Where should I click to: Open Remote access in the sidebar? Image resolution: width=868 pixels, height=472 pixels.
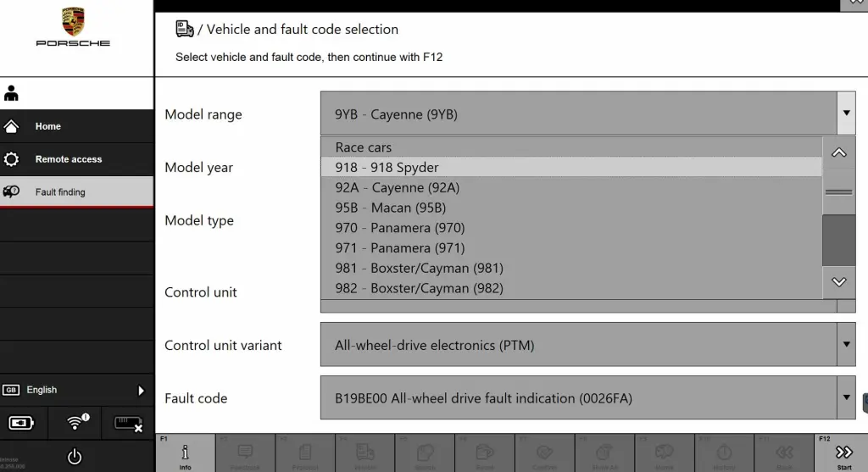click(68, 159)
